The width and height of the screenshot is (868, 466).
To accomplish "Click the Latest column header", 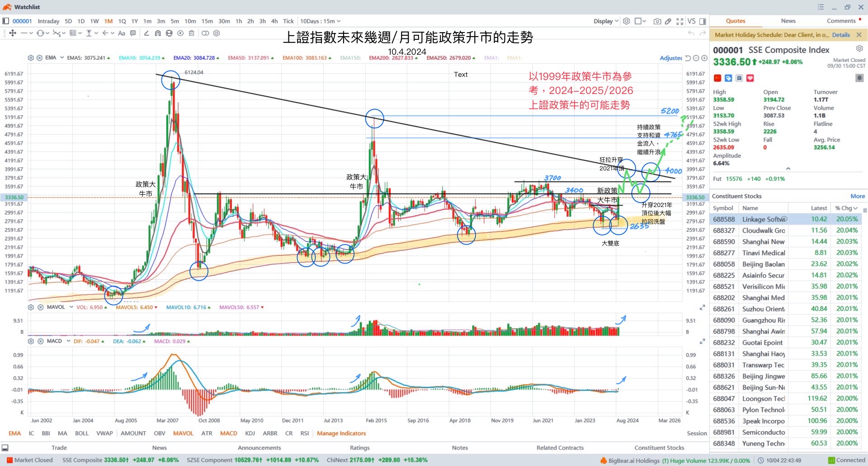I will pyautogui.click(x=819, y=208).
